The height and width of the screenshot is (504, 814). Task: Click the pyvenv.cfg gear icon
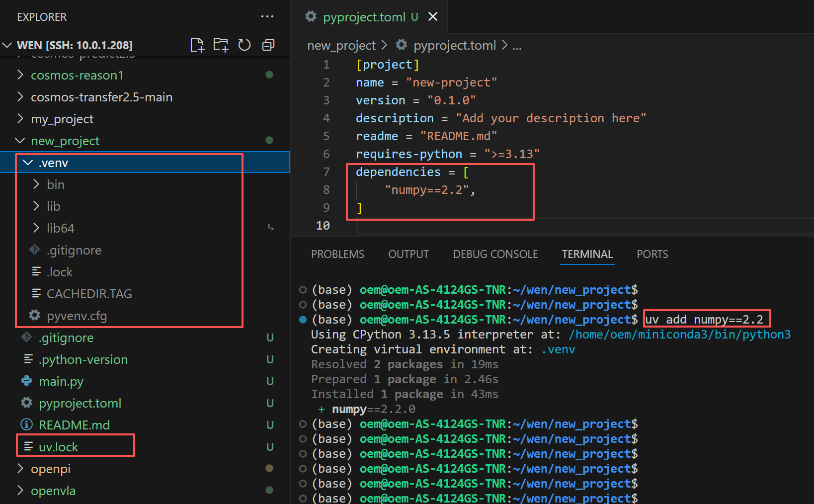35,315
